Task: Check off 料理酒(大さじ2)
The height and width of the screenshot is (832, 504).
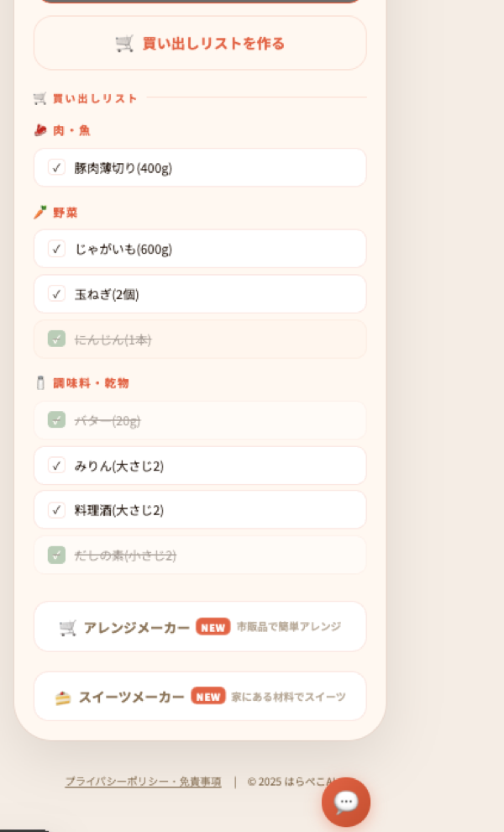Action: pos(56,509)
